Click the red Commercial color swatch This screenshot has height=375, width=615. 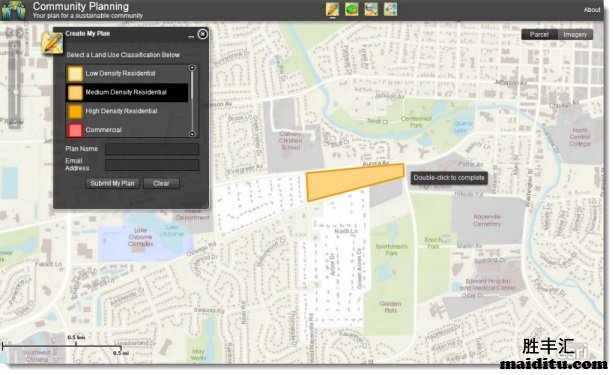[x=75, y=130]
